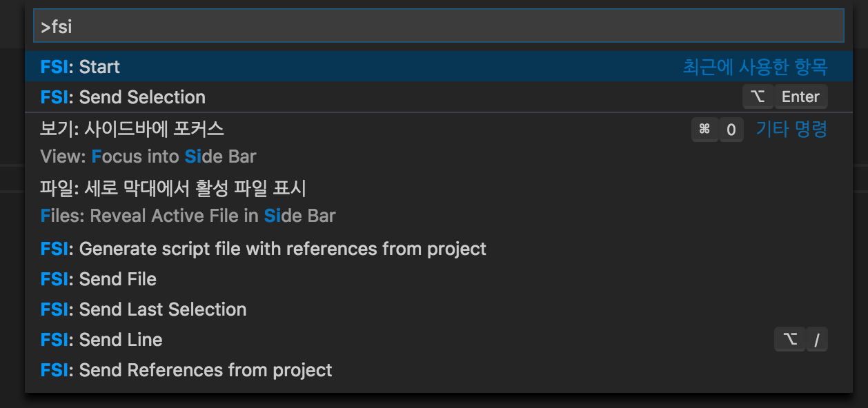This screenshot has height=408, width=868.
Task: Click Files: Reveal Active File in Side Bar subtitle
Action: click(x=188, y=216)
